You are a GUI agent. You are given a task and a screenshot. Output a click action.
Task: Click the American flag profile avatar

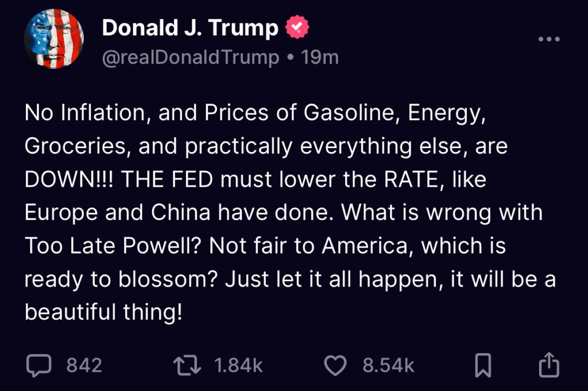point(54,39)
